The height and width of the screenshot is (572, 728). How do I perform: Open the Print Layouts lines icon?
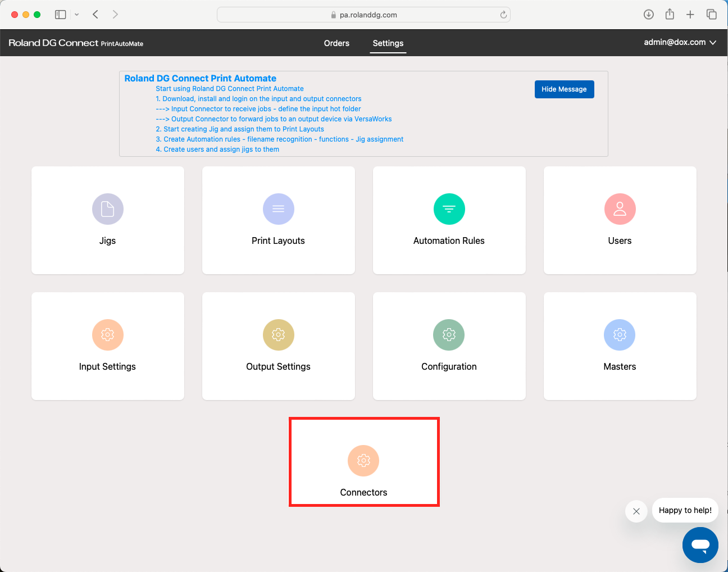278,209
